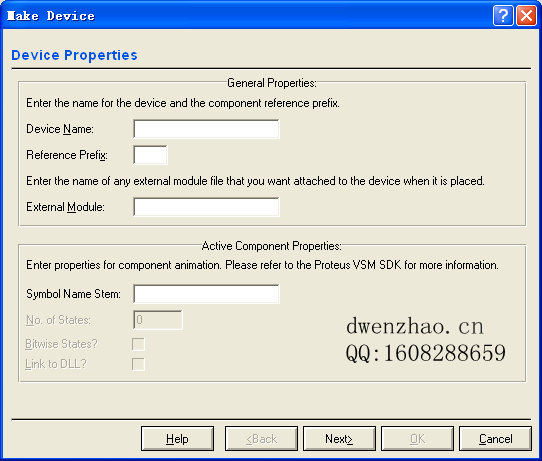Click the No. of States field
This screenshot has height=461, width=542.
click(x=158, y=320)
